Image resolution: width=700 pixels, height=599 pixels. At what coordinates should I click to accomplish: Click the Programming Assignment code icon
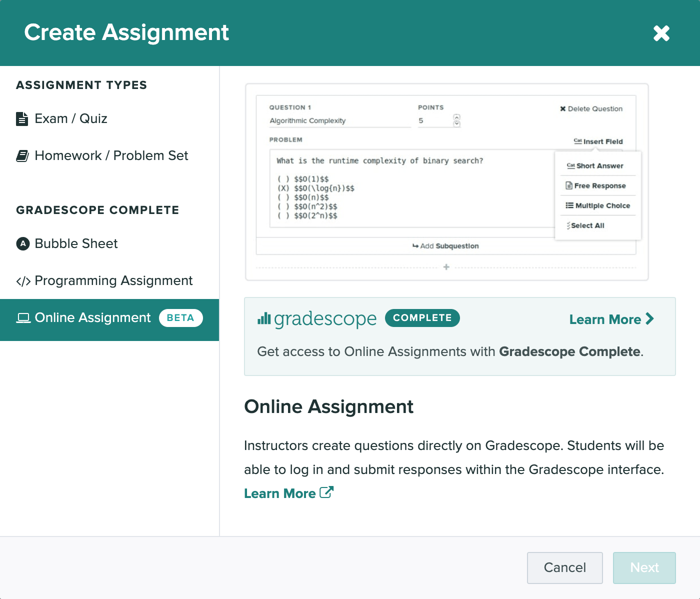[x=23, y=281]
